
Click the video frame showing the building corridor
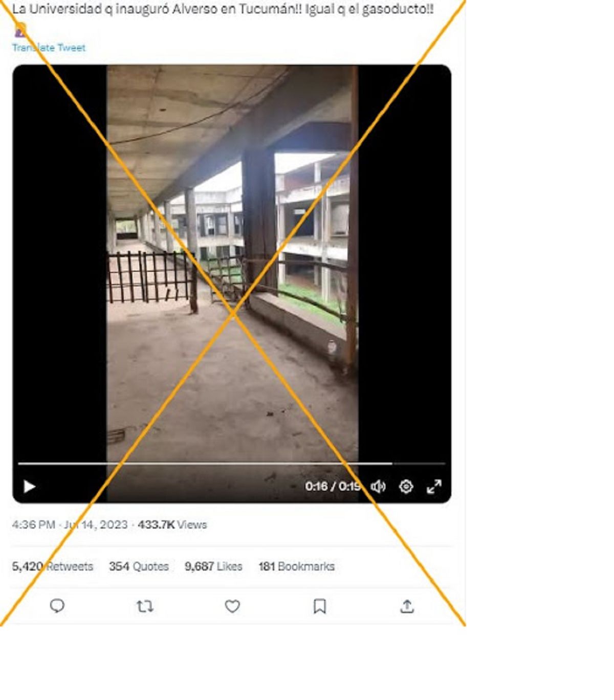point(232,256)
